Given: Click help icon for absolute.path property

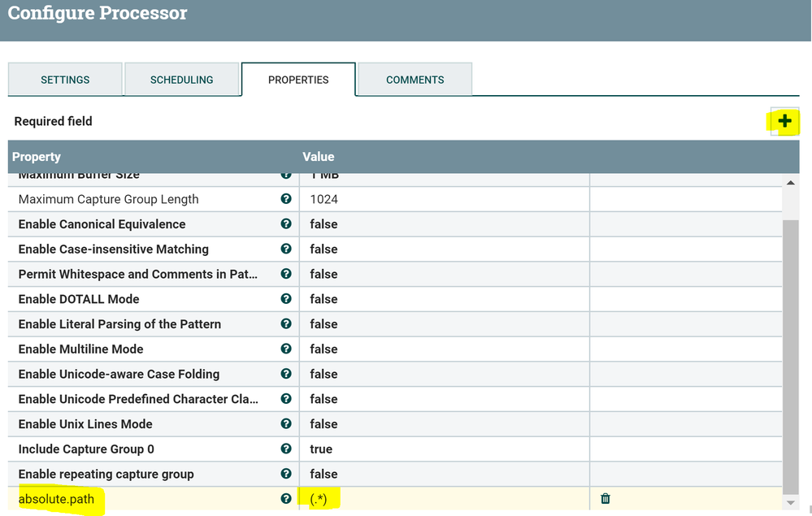Looking at the screenshot, I should [286, 499].
